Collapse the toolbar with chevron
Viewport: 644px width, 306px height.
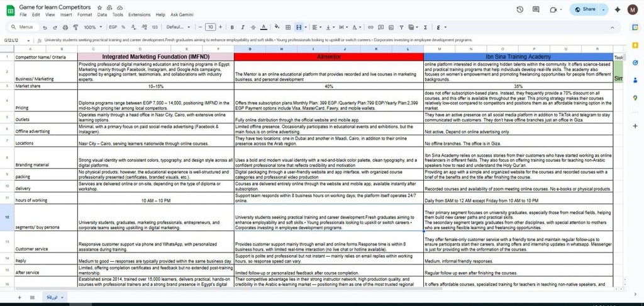click(613, 27)
